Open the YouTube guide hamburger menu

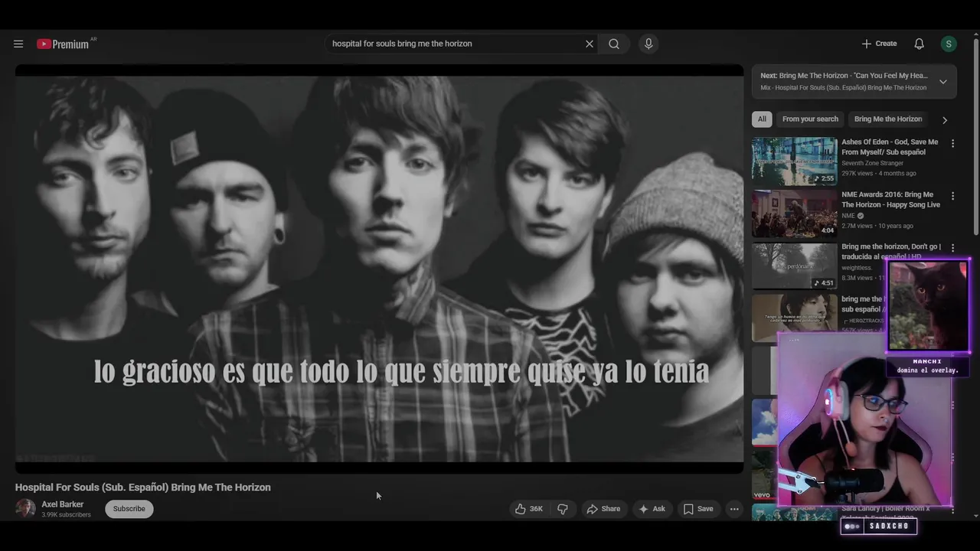(18, 44)
